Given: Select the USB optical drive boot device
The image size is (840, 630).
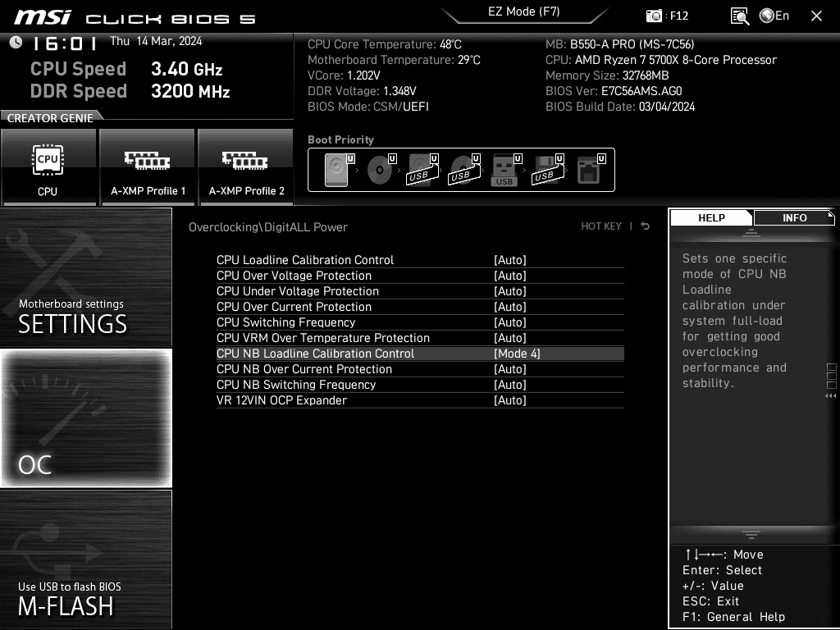Looking at the screenshot, I should pyautogui.click(x=464, y=170).
